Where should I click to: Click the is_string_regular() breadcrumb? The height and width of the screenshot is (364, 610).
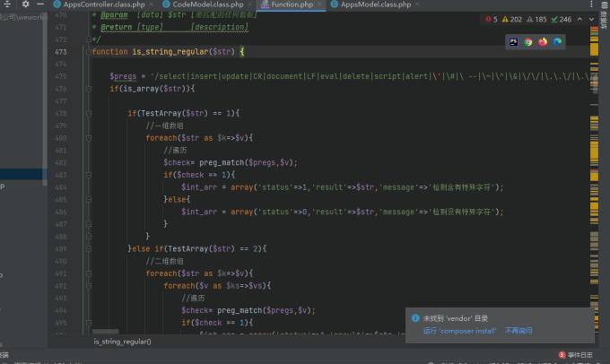(x=122, y=342)
